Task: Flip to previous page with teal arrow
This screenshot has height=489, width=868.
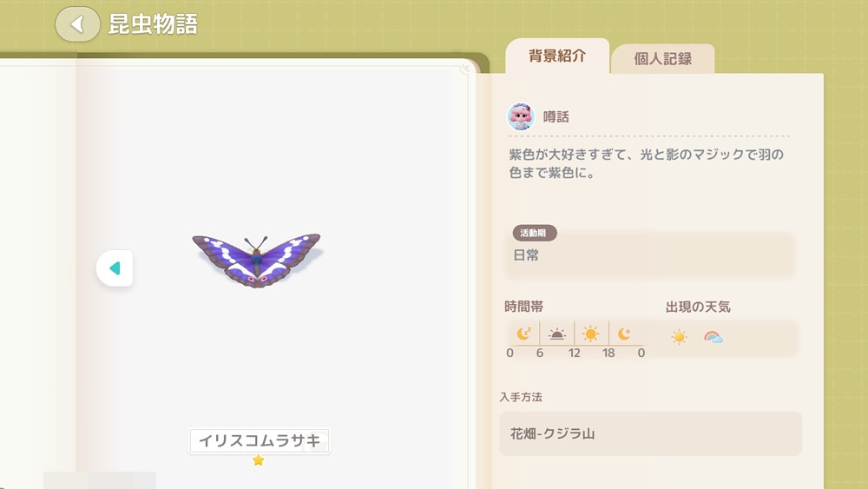Action: pos(115,268)
